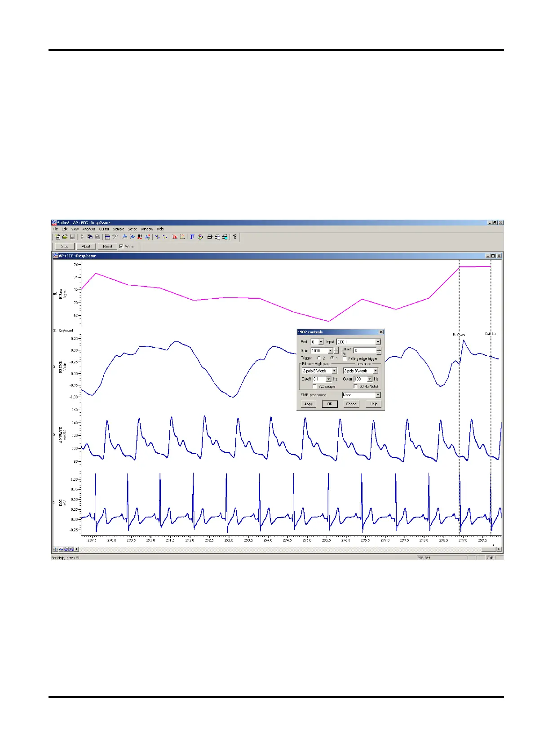Open the sampling configuration icon

coord(107,237)
